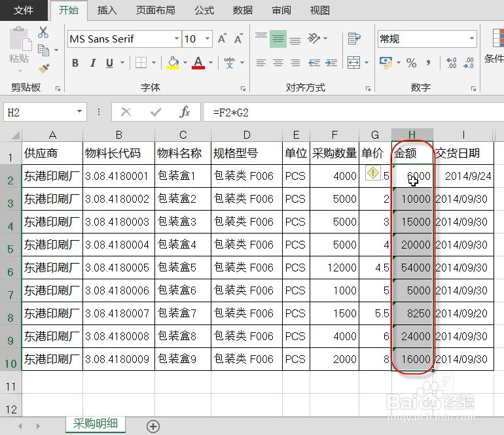Open font color dropdown arrow

211,63
